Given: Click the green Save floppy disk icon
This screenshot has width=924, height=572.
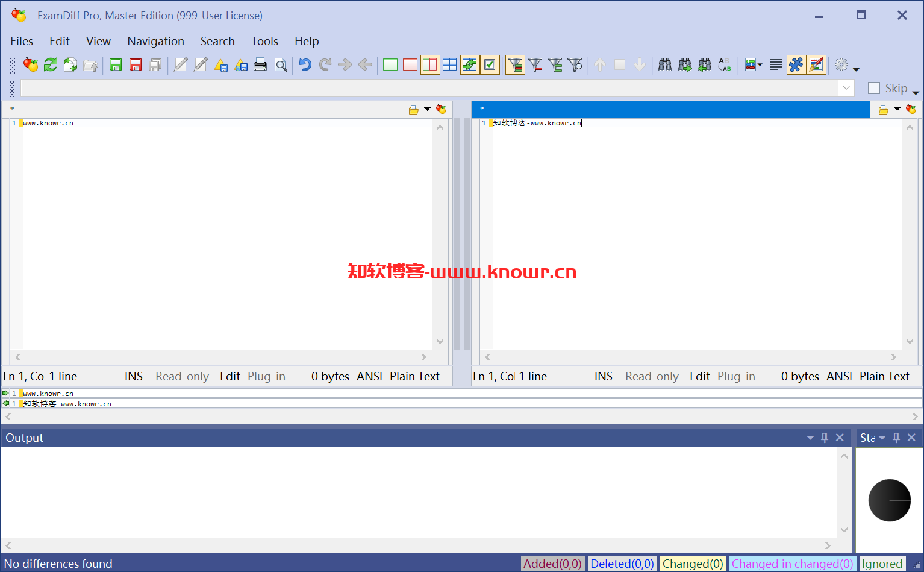Looking at the screenshot, I should point(116,64).
